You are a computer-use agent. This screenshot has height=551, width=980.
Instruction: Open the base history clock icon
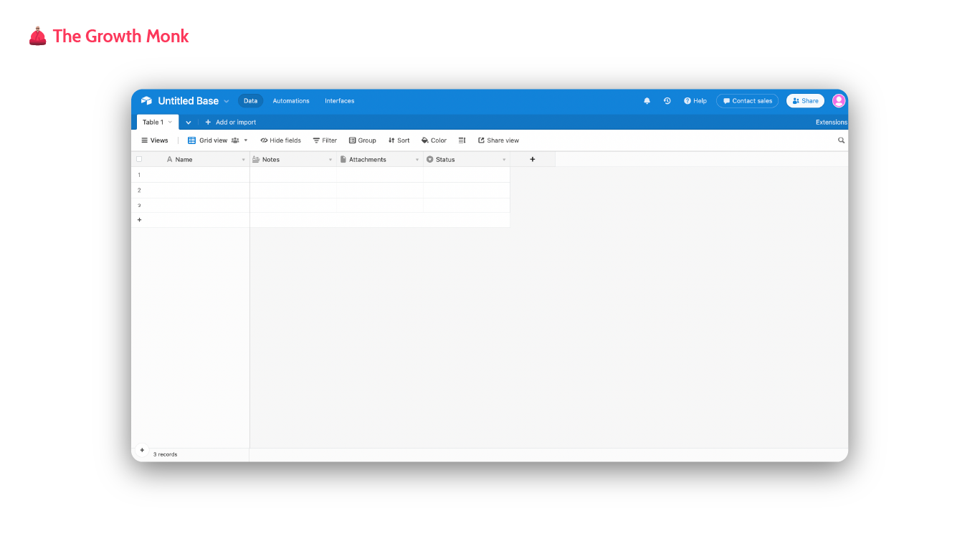click(x=667, y=101)
